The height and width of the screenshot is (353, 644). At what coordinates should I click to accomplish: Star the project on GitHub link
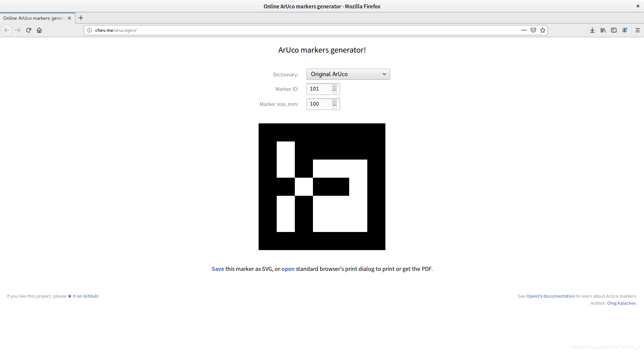tap(83, 296)
